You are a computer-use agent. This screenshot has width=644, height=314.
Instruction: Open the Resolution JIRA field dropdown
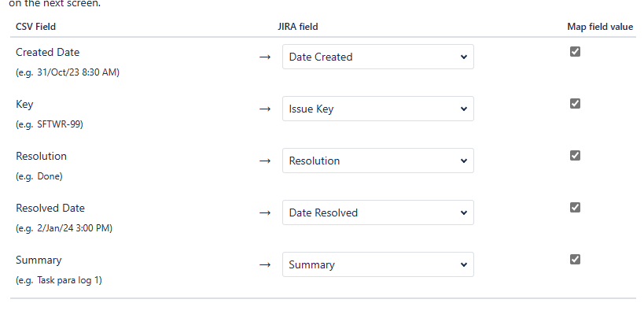click(x=378, y=161)
